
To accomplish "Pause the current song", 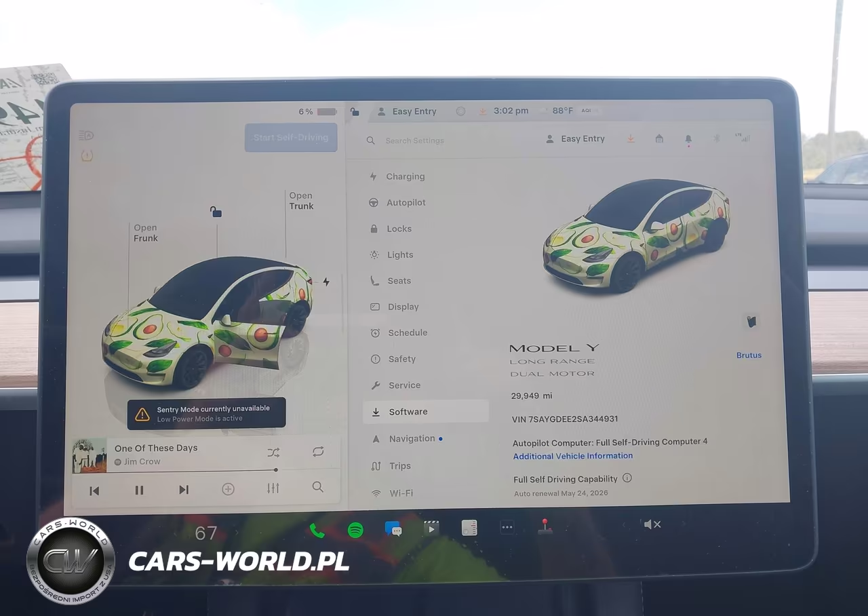I will pos(139,490).
